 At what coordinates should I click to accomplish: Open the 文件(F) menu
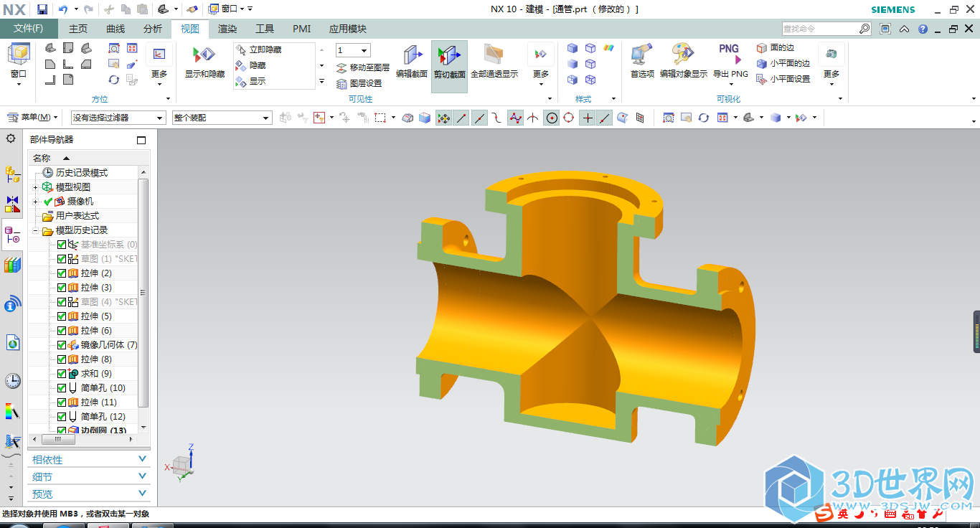29,29
